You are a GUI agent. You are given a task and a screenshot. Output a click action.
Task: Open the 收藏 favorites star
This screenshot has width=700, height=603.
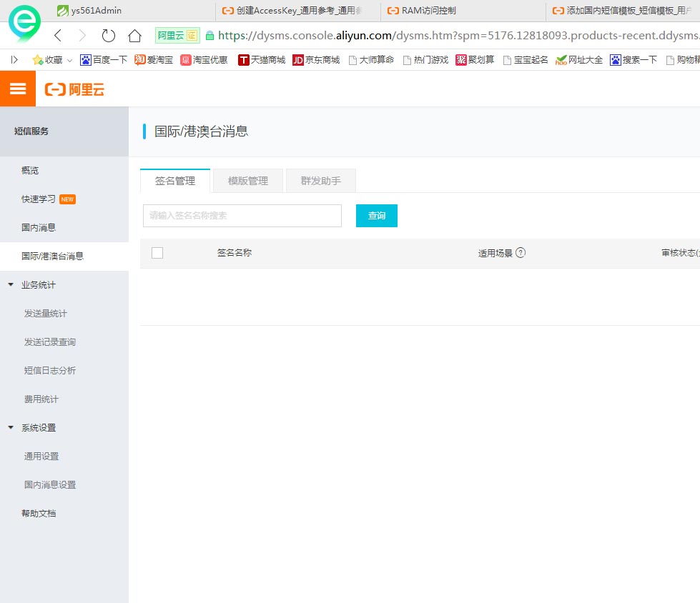click(x=47, y=60)
